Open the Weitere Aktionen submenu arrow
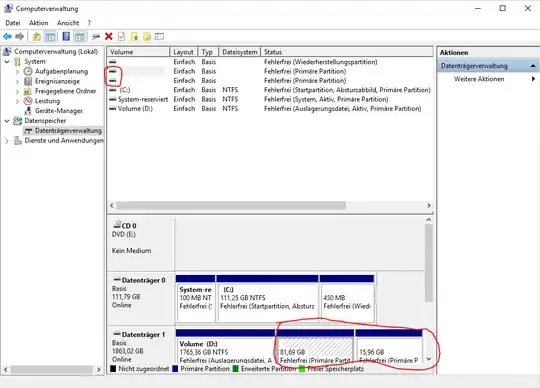 coord(533,79)
